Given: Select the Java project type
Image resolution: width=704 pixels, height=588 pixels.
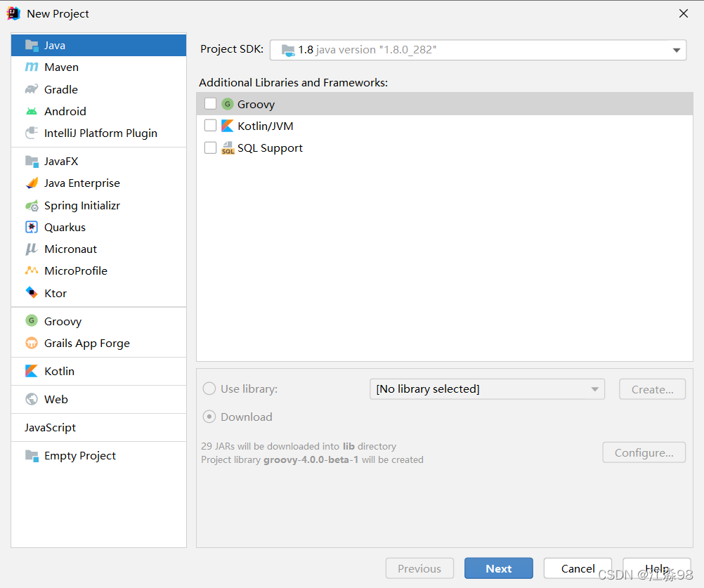Looking at the screenshot, I should (x=99, y=46).
